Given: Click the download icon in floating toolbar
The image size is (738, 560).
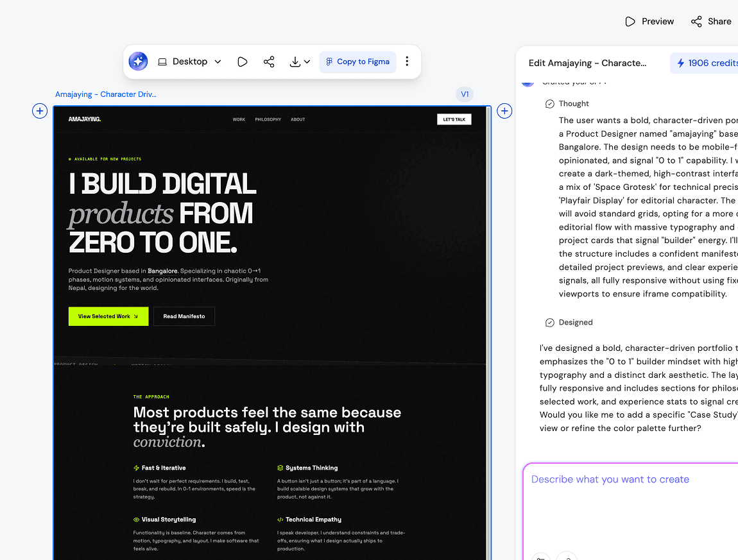Looking at the screenshot, I should (295, 62).
